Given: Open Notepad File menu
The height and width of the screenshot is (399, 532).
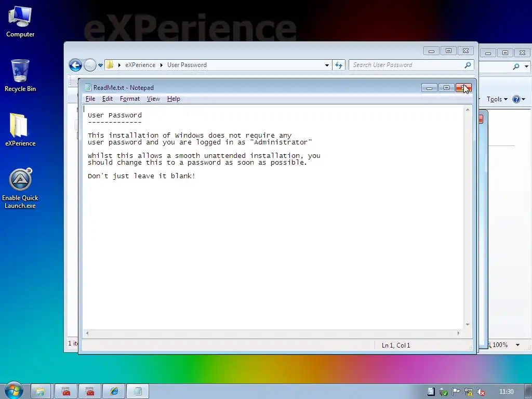Looking at the screenshot, I should (x=90, y=99).
